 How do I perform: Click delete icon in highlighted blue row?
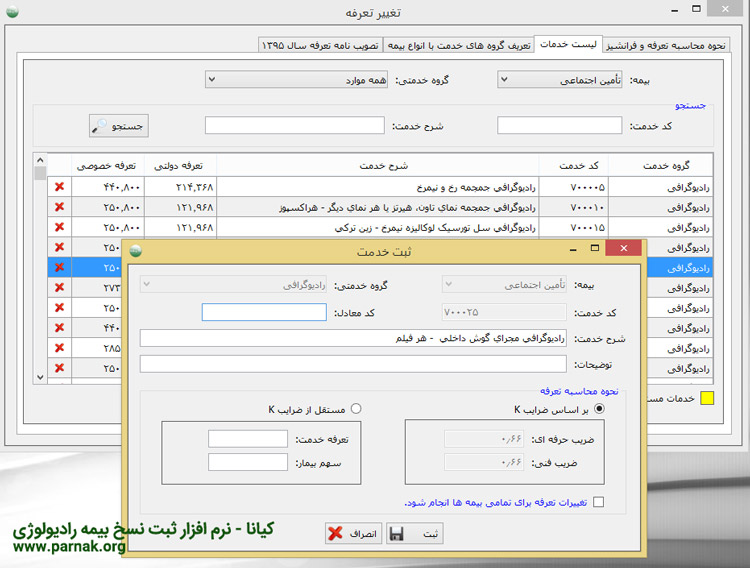coord(59,268)
